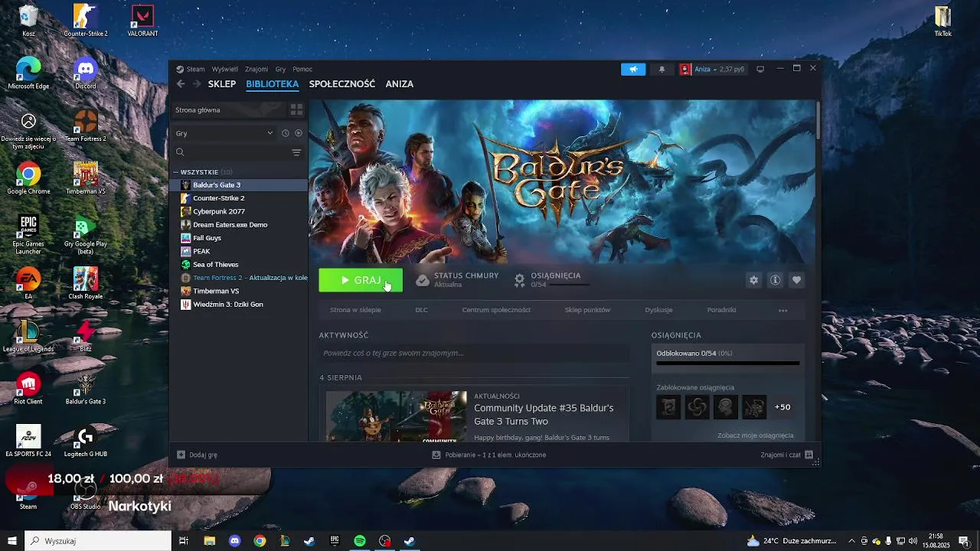Click the library search field
The image size is (980, 551).
[232, 152]
